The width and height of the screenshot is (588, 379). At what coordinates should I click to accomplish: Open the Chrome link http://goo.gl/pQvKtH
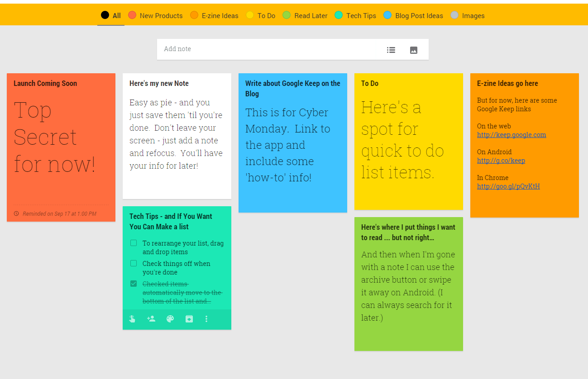508,186
